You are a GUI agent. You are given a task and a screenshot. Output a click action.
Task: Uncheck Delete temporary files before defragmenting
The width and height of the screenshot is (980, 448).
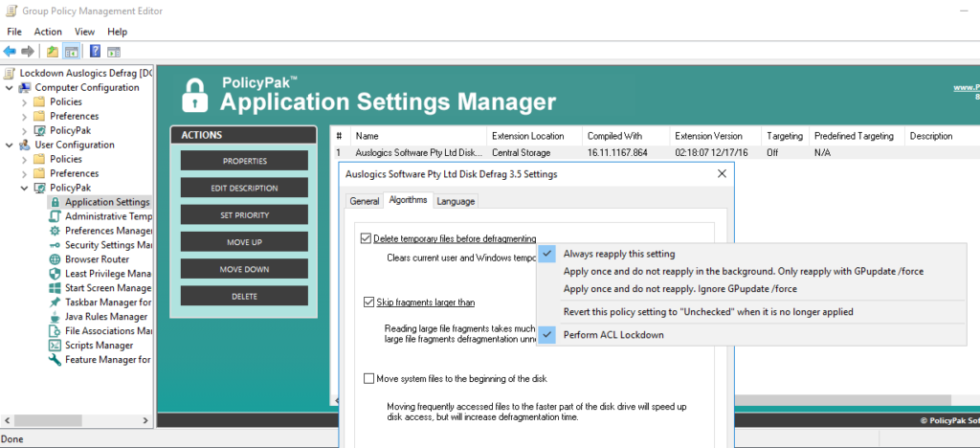pyautogui.click(x=367, y=238)
